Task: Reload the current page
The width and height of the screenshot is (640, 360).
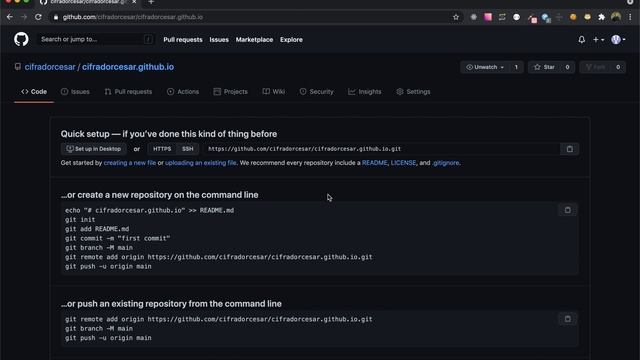Action: click(x=38, y=17)
